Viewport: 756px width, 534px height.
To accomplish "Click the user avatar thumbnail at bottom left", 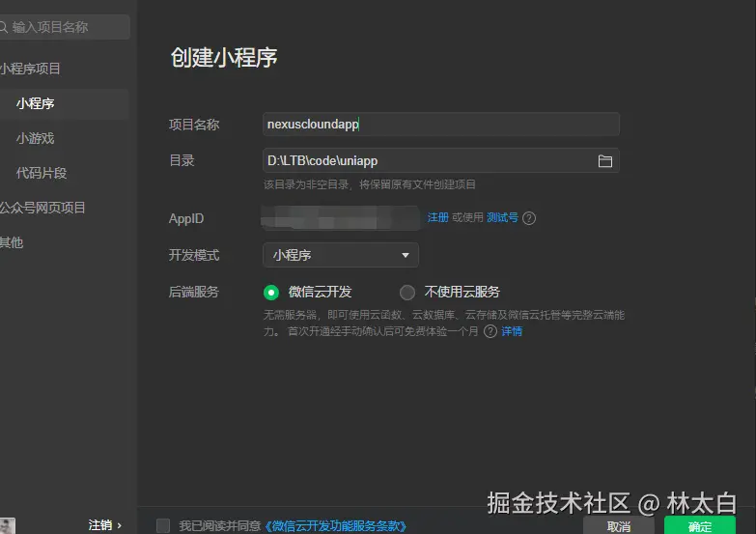I will (7, 525).
